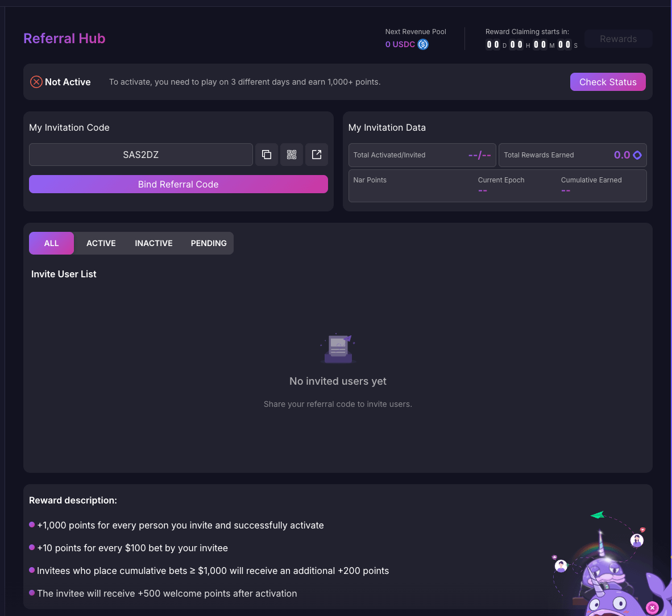Click the Total Rewards Earned diamond icon

click(637, 155)
